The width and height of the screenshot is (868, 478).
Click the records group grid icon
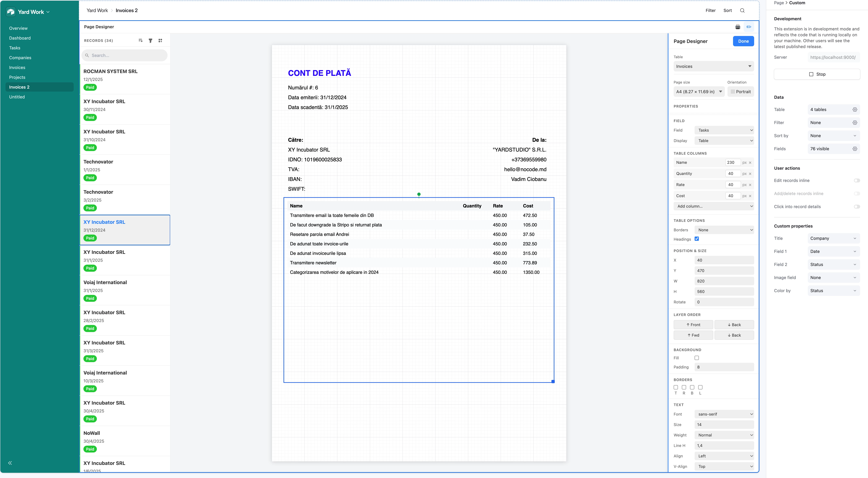[x=160, y=40]
